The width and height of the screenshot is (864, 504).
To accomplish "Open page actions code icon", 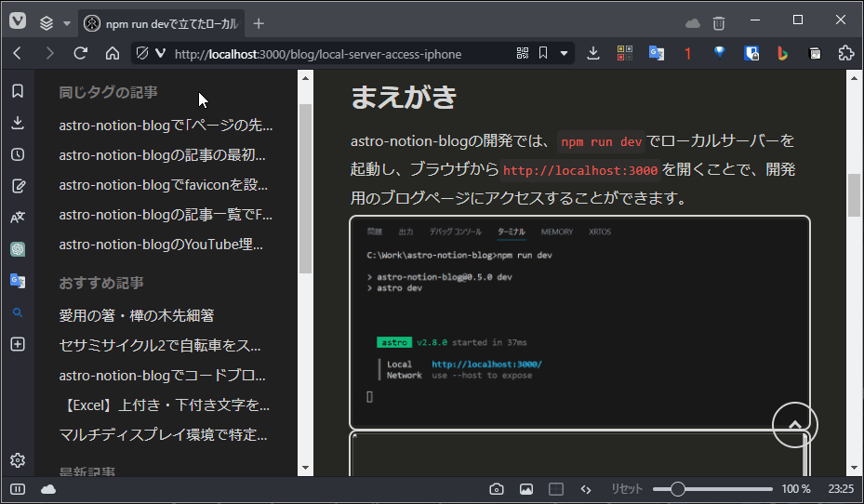I will 586,489.
